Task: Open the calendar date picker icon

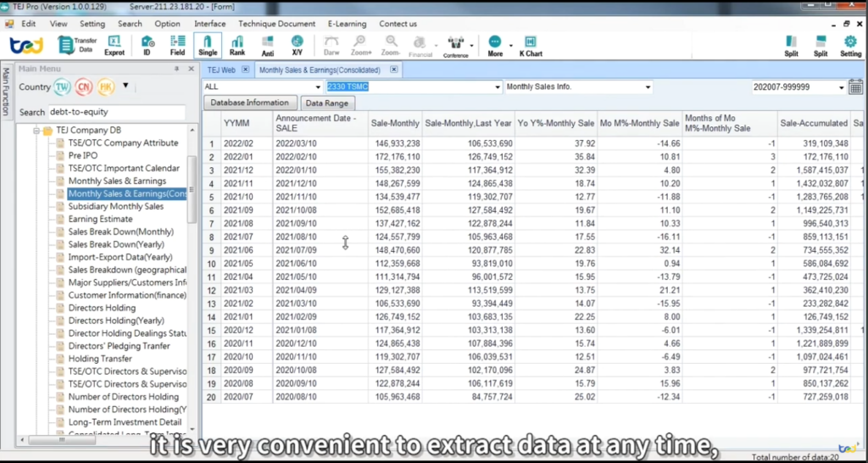Action: pyautogui.click(x=855, y=87)
